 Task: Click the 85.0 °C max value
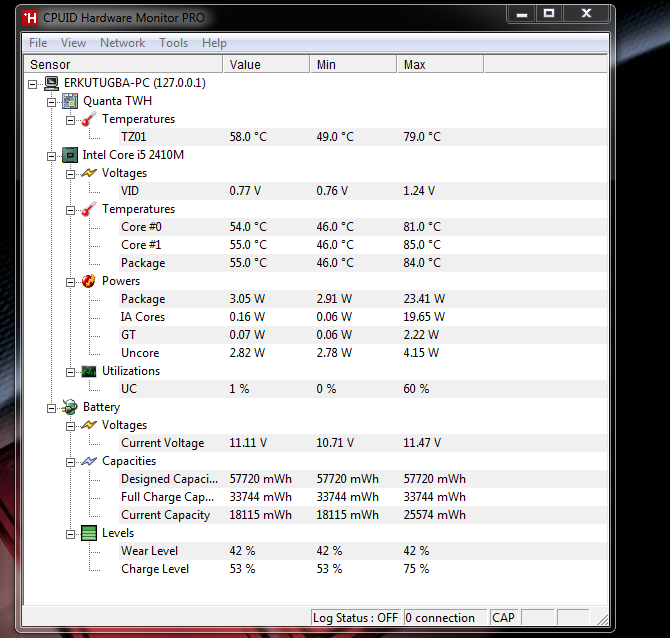(422, 245)
